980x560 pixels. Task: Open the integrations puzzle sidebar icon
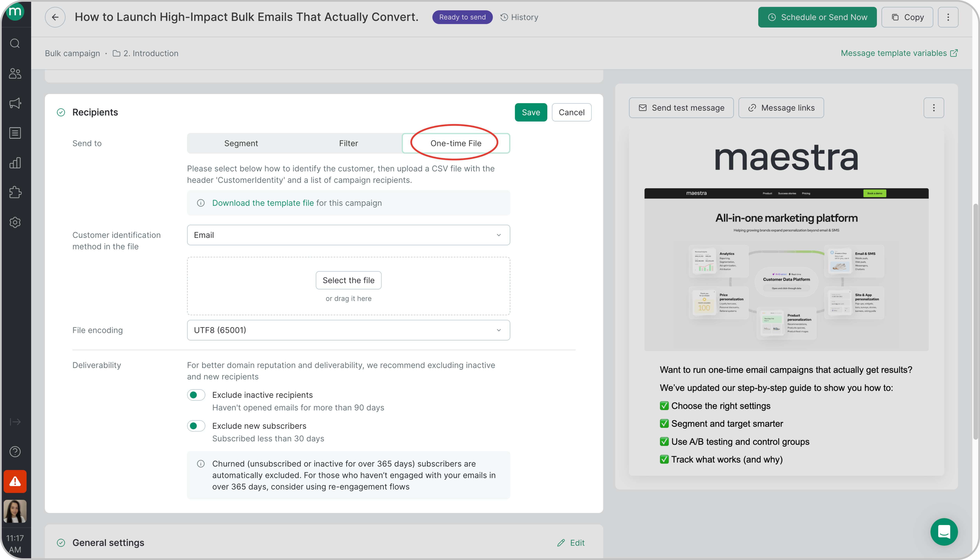coord(15,192)
